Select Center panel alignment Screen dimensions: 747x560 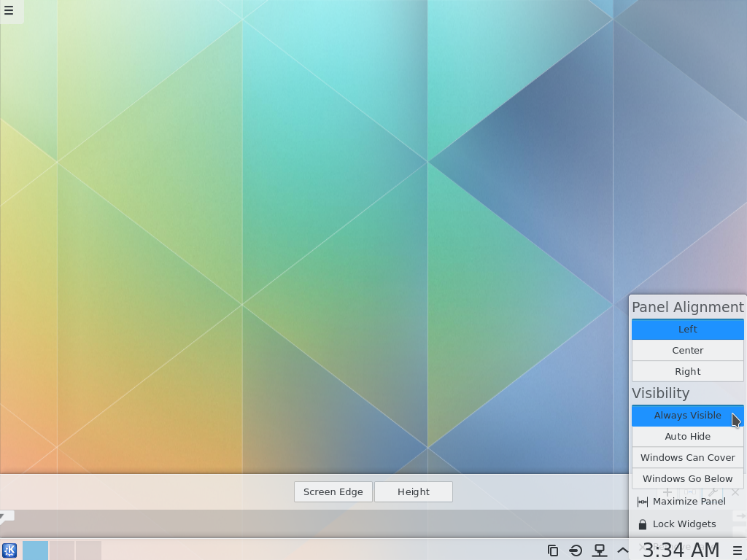(687, 350)
